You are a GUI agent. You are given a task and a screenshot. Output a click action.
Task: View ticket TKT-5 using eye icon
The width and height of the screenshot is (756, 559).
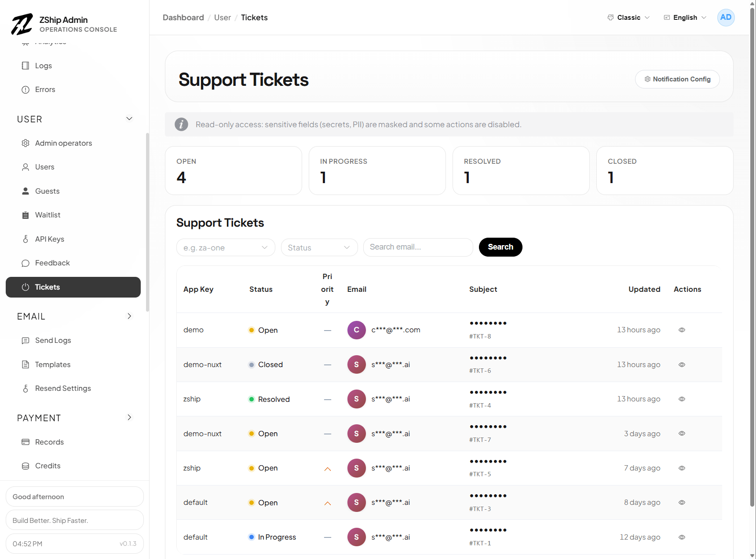point(682,468)
